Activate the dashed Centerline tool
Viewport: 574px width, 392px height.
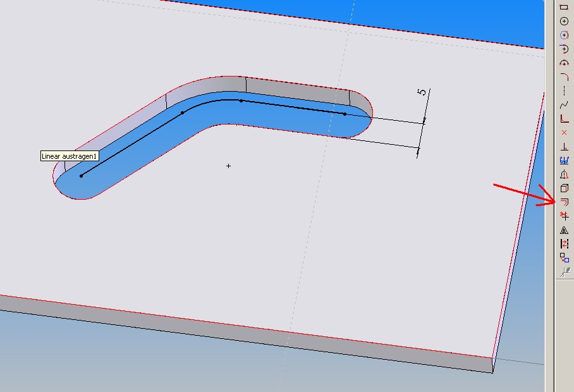pyautogui.click(x=565, y=90)
